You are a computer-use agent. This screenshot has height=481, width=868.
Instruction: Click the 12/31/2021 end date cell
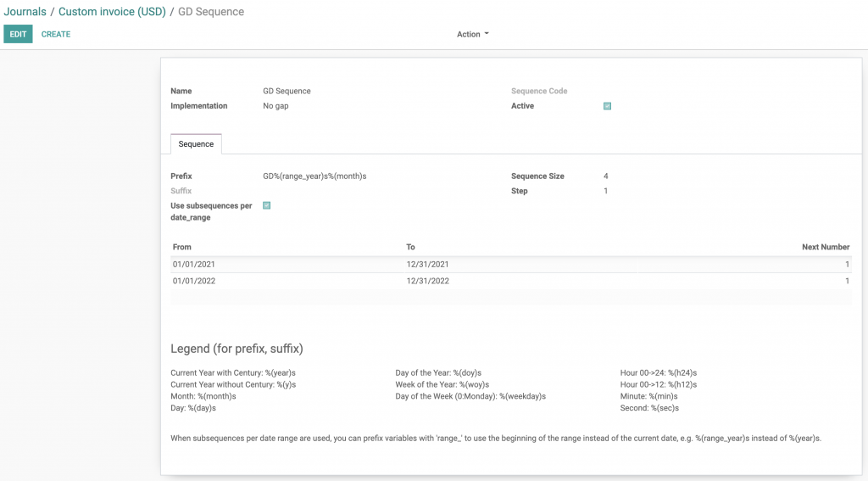point(427,264)
